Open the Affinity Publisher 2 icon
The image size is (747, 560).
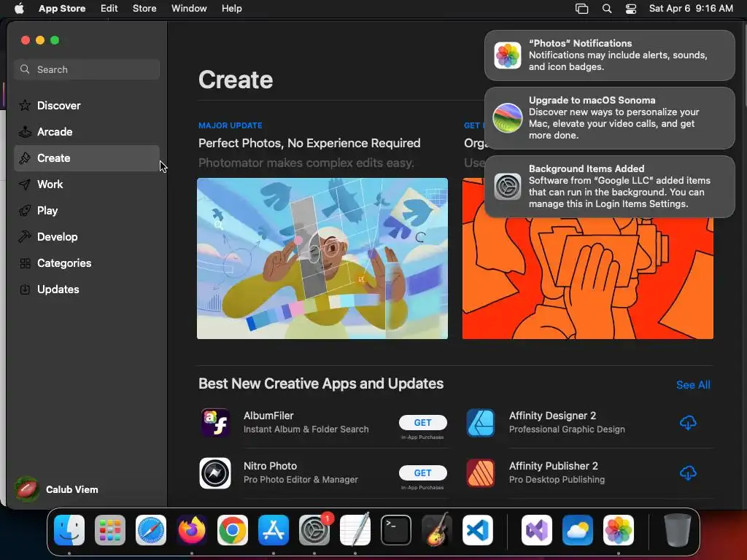tap(481, 472)
